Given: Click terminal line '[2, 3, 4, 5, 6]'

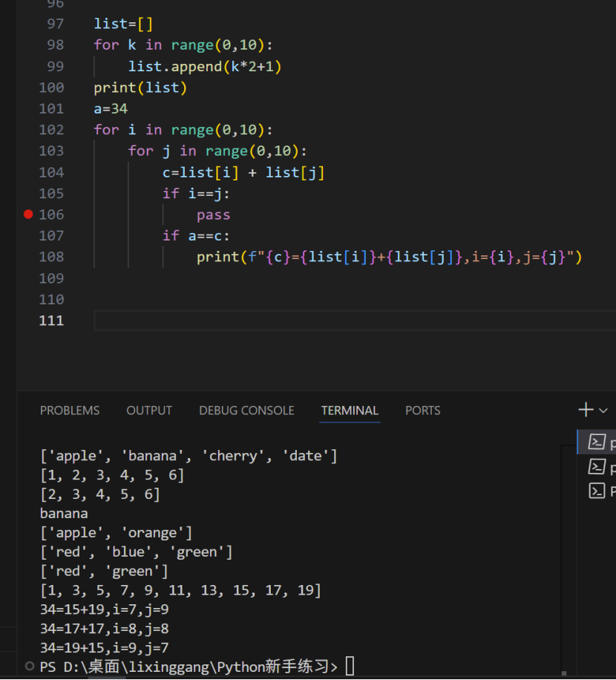Looking at the screenshot, I should point(100,494).
